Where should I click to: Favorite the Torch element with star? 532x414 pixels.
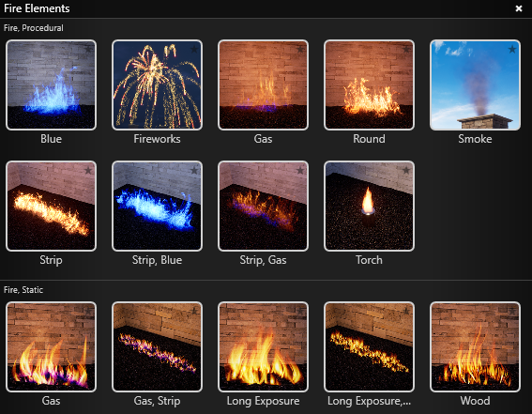pyautogui.click(x=406, y=170)
